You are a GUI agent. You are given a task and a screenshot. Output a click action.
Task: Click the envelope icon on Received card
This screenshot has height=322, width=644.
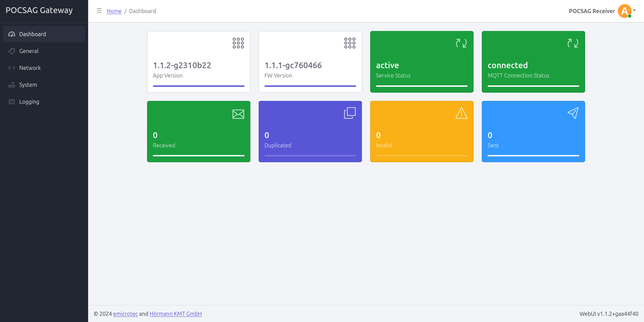click(238, 114)
